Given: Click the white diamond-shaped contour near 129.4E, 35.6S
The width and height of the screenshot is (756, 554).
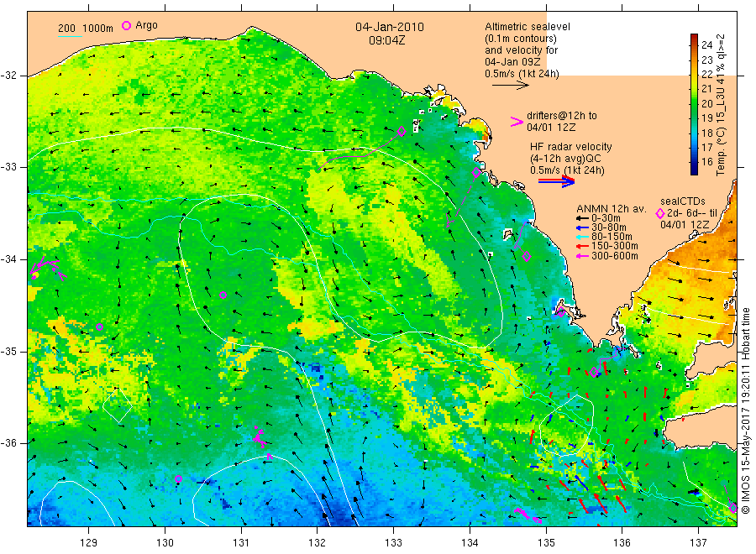Looking at the screenshot, I should (117, 406).
